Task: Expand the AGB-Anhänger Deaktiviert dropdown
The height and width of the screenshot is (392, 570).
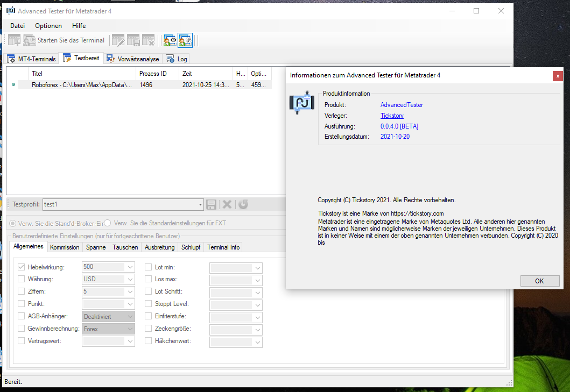Action: tap(130, 316)
